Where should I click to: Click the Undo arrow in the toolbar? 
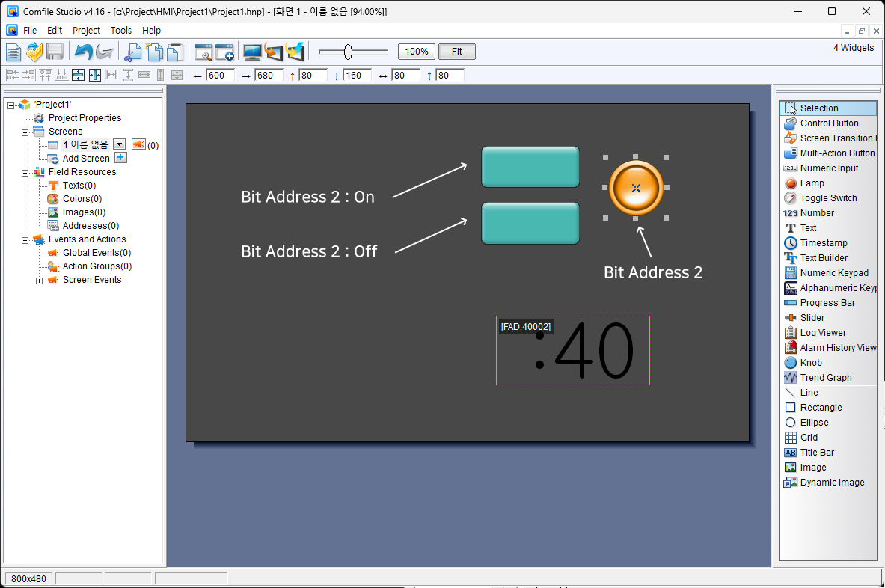(83, 52)
